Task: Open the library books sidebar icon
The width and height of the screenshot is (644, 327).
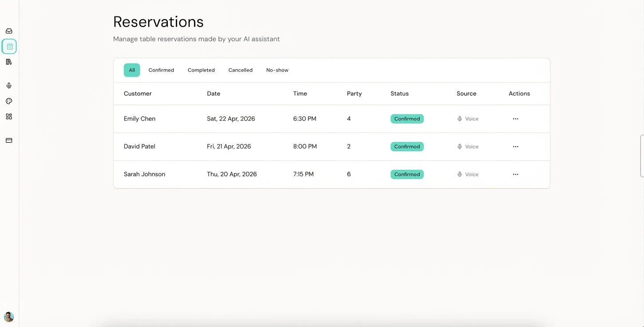Action: [9, 62]
